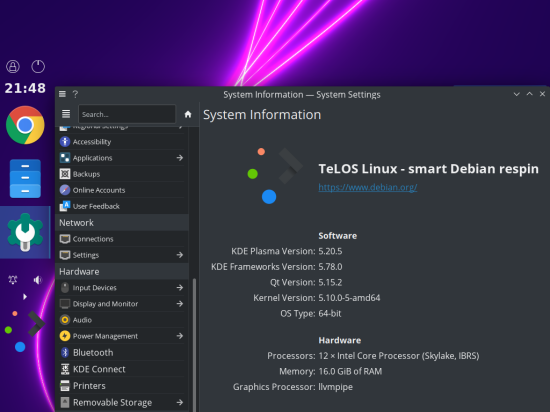Open the TeLOS application launcher logo

tap(25, 331)
